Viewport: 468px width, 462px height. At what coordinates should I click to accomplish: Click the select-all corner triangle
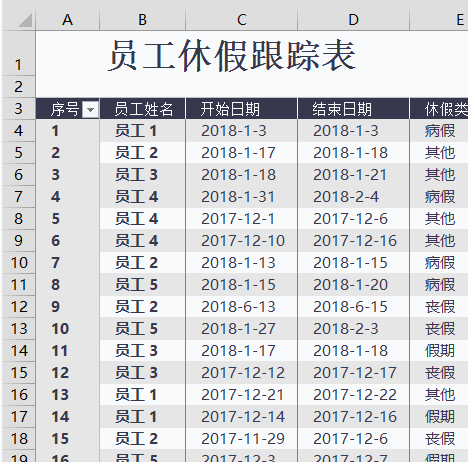[x=25, y=20]
